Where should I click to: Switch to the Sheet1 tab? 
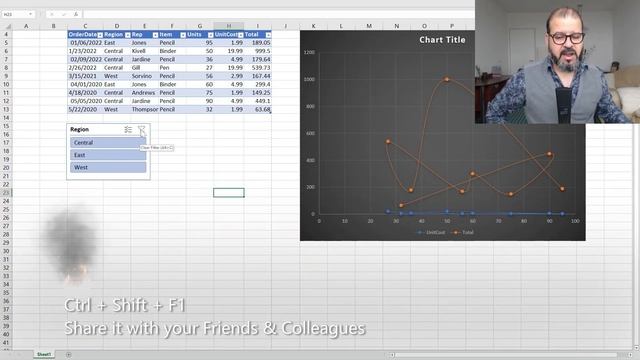click(x=44, y=355)
